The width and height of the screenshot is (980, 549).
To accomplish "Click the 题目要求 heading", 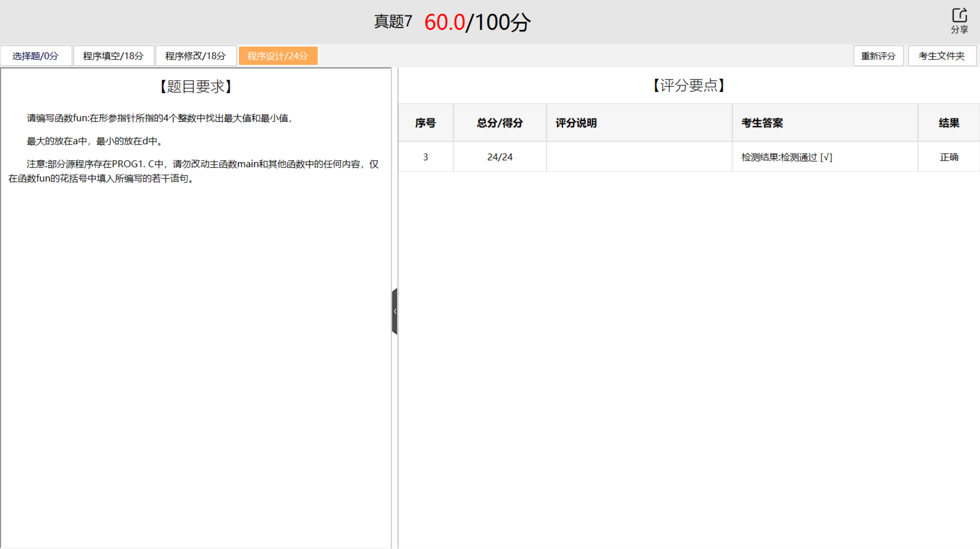I will 196,87.
